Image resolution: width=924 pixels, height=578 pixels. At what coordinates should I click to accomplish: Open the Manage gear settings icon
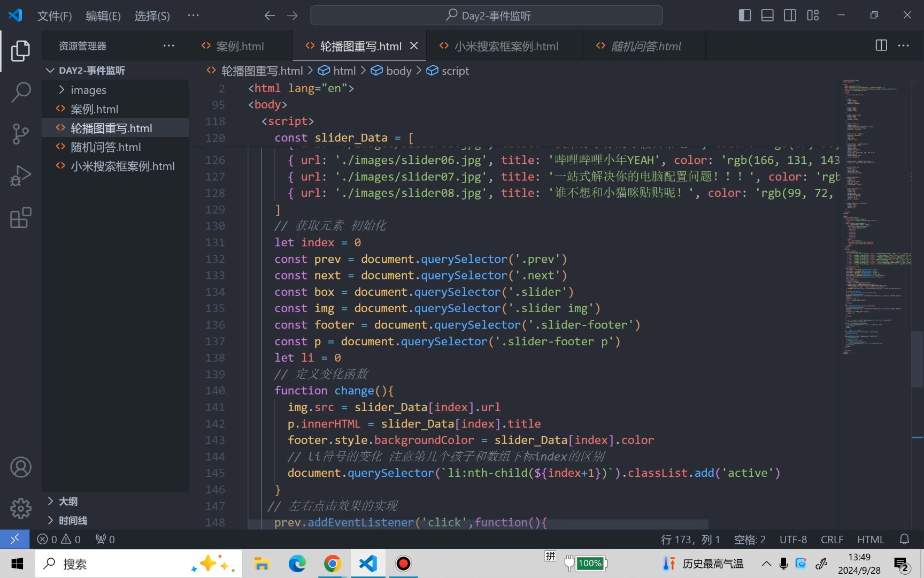[x=20, y=508]
